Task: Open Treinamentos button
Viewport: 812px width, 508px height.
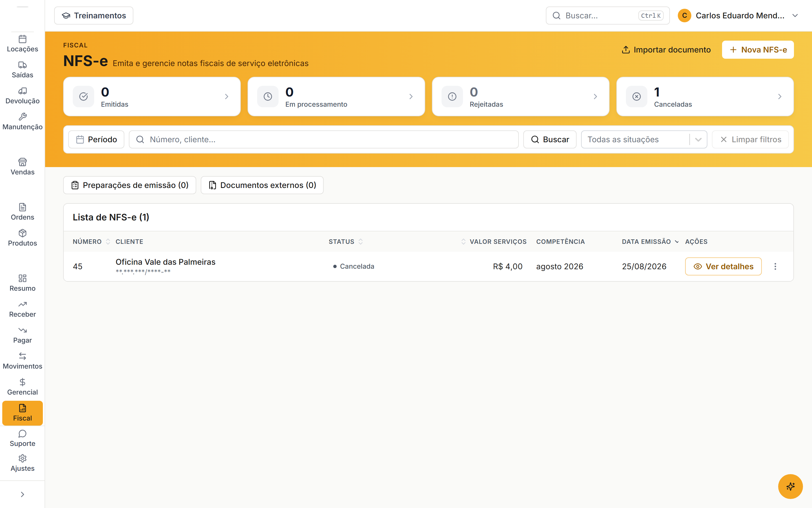Action: click(94, 16)
